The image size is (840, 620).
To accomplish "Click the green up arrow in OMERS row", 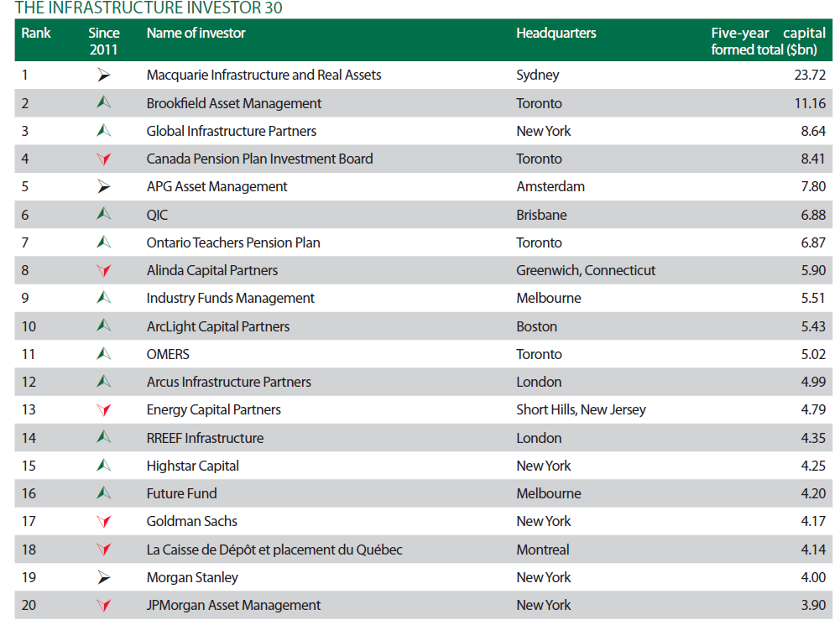I will [x=104, y=353].
